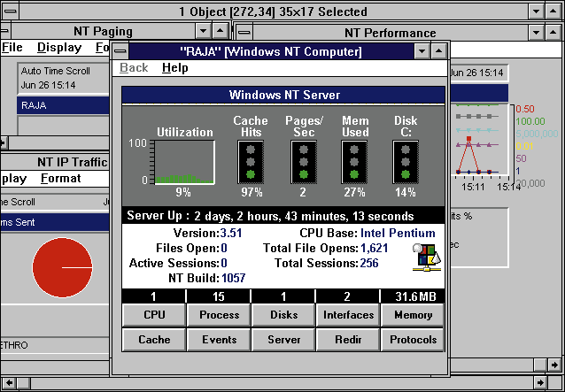The width and height of the screenshot is (565, 392).
Task: Maximize the main application window
Action: pyautogui.click(x=553, y=12)
